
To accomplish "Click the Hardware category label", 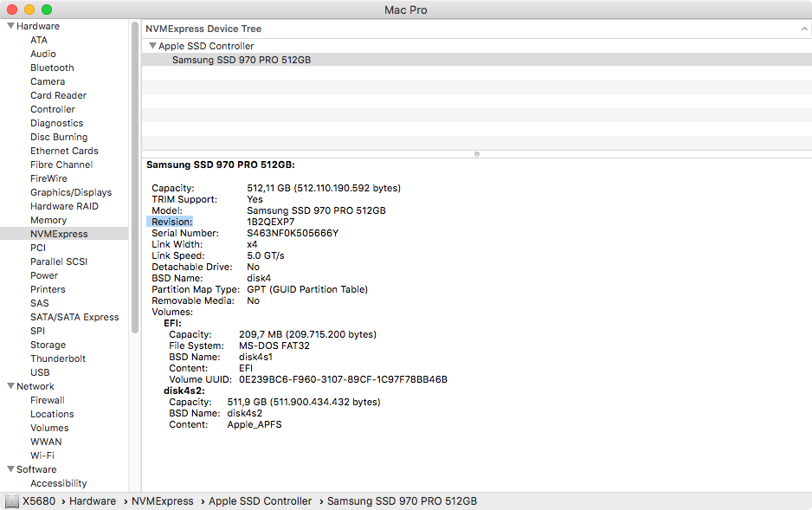I will point(38,26).
